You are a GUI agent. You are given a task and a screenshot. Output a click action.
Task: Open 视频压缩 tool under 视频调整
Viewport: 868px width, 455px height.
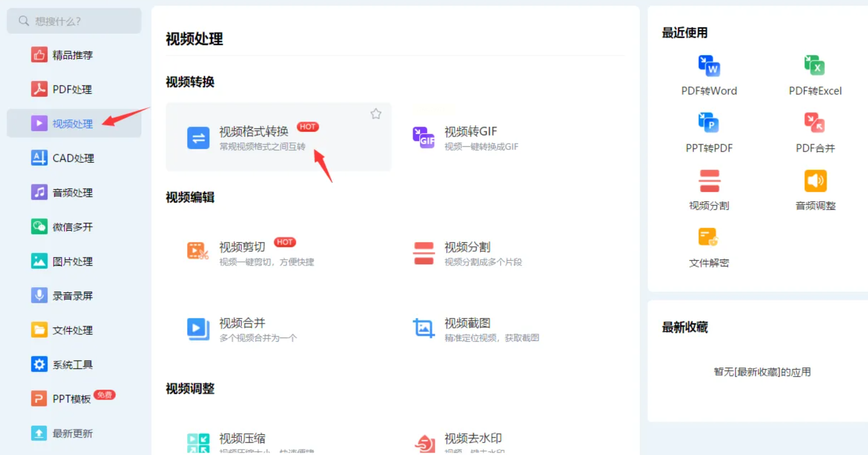[x=198, y=442]
